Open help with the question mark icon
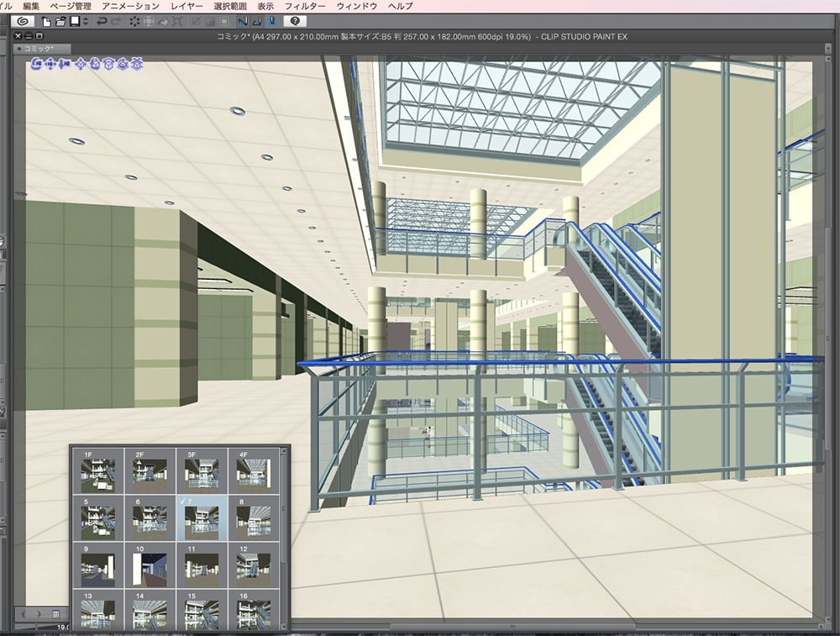The height and width of the screenshot is (636, 840). pos(295,21)
